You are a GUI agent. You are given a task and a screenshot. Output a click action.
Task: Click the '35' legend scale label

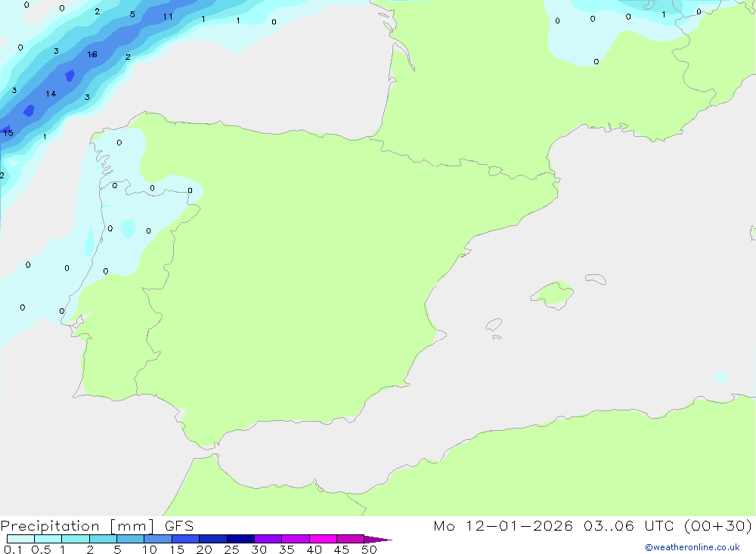click(287, 549)
